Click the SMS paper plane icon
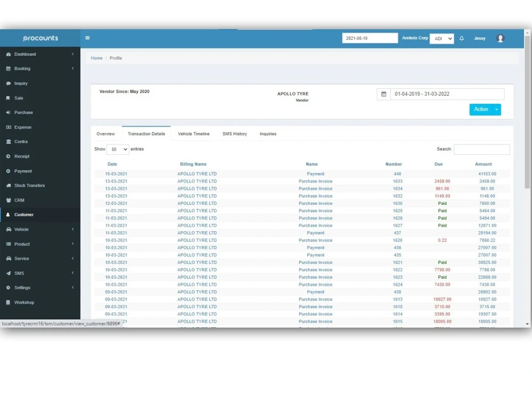Screen dimensions: 532x399 pos(9,273)
